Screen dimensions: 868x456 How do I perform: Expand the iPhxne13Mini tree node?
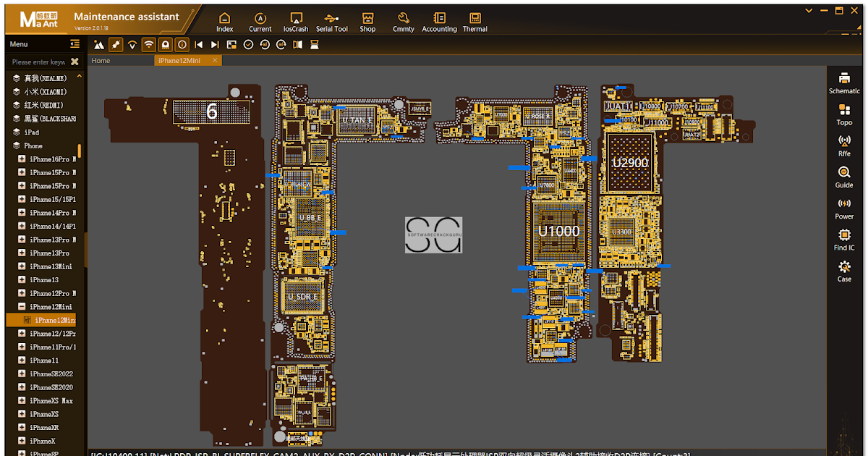22,266
